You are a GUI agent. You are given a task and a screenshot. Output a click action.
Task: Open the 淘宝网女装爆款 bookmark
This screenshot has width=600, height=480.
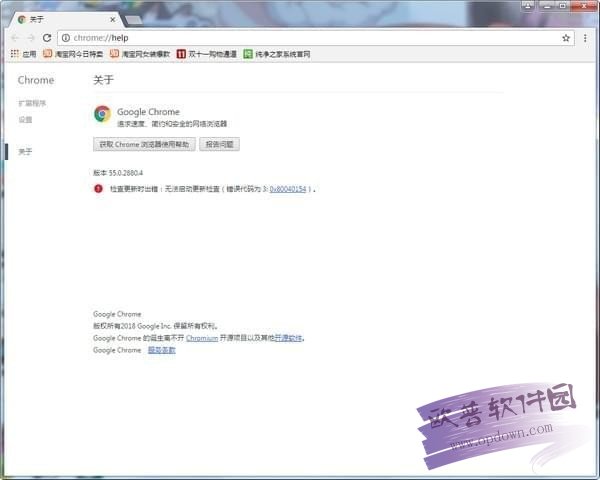pos(140,54)
